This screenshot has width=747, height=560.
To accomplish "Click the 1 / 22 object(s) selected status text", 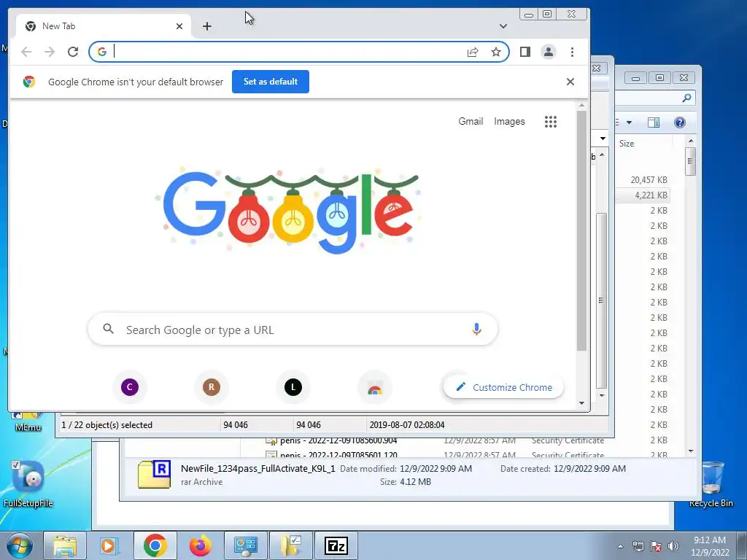I will pyautogui.click(x=107, y=425).
